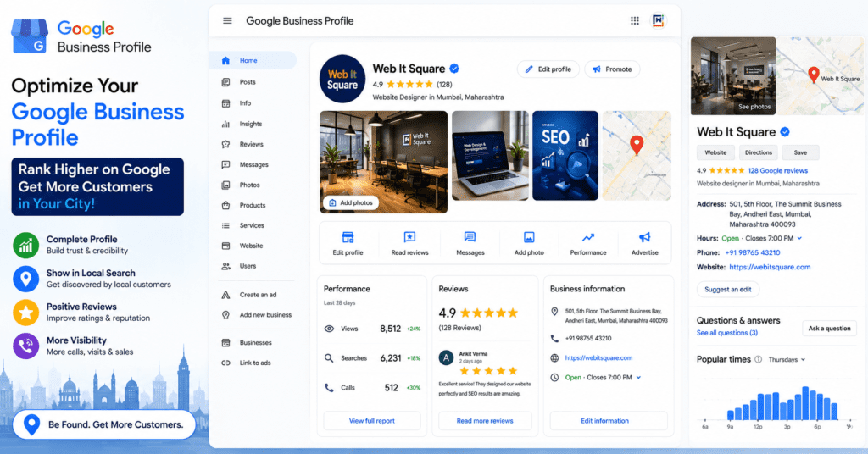Click the info icon beside Popular times
This screenshot has width=868, height=454.
759,359
